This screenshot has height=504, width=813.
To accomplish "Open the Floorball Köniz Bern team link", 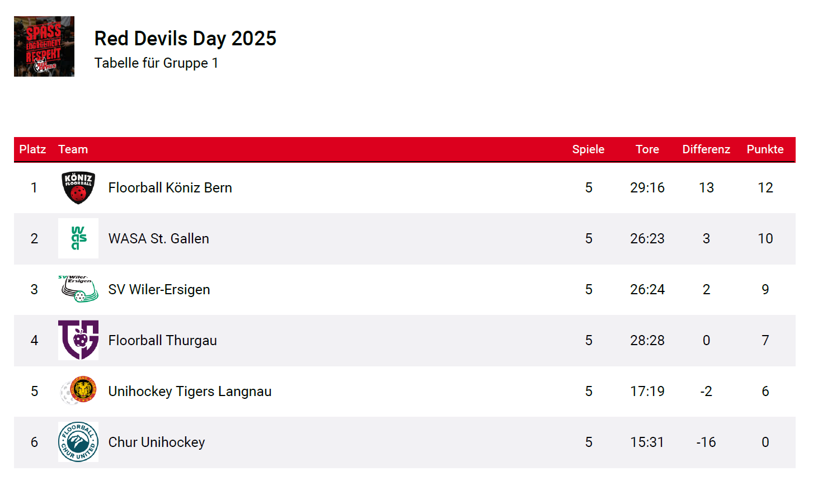I will point(170,188).
